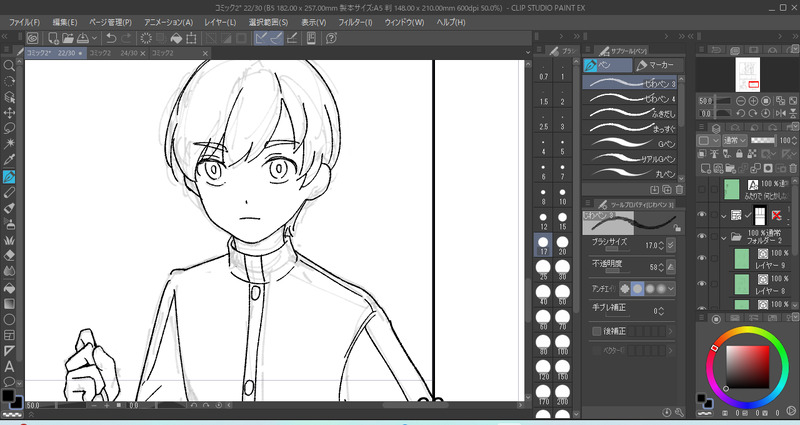Open CLIP STUDIO launcher icon
This screenshot has height=425, width=800.
(33, 38)
